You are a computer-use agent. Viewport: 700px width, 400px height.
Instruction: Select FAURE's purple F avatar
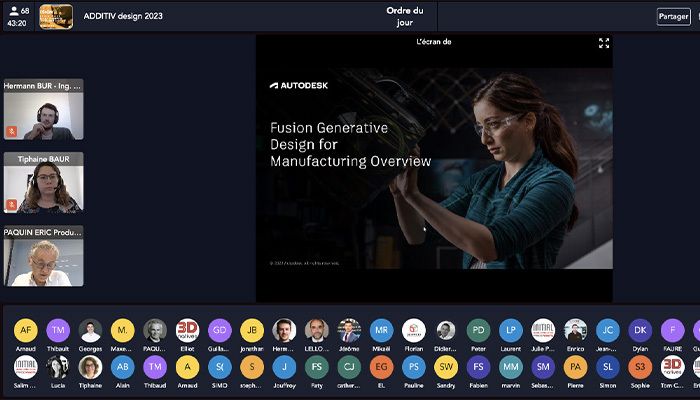pos(672,330)
